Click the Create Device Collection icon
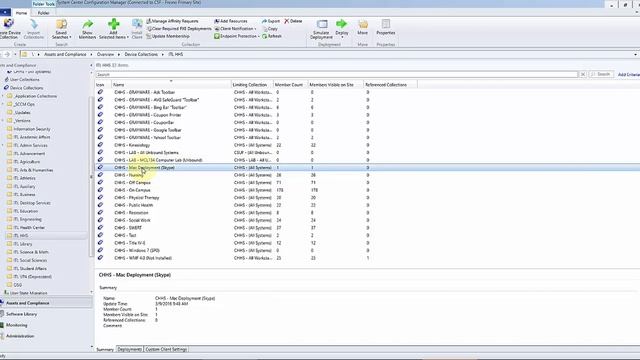This screenshot has height=360, width=640. pos(9,24)
